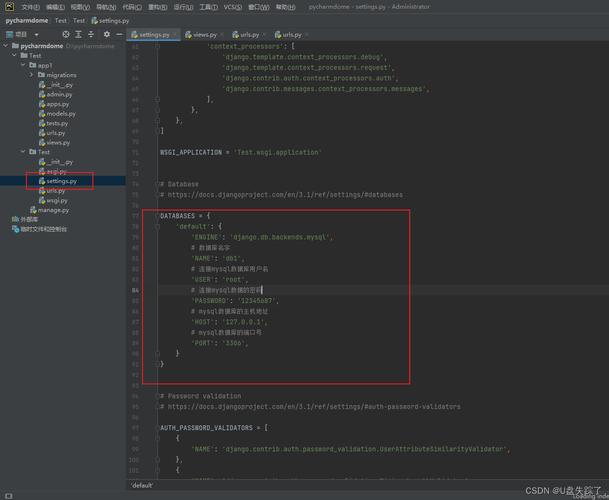The height and width of the screenshot is (500, 609).
Task: Close the views.py editor tab
Action: pos(222,35)
